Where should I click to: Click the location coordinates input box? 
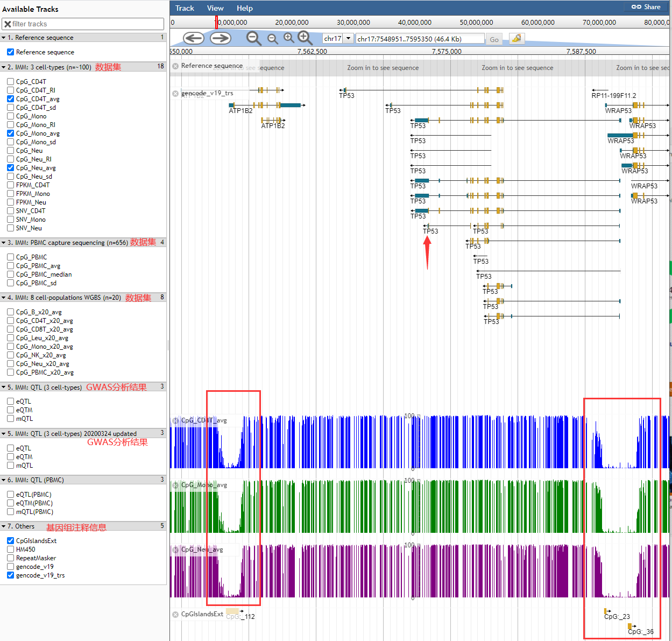coord(420,39)
